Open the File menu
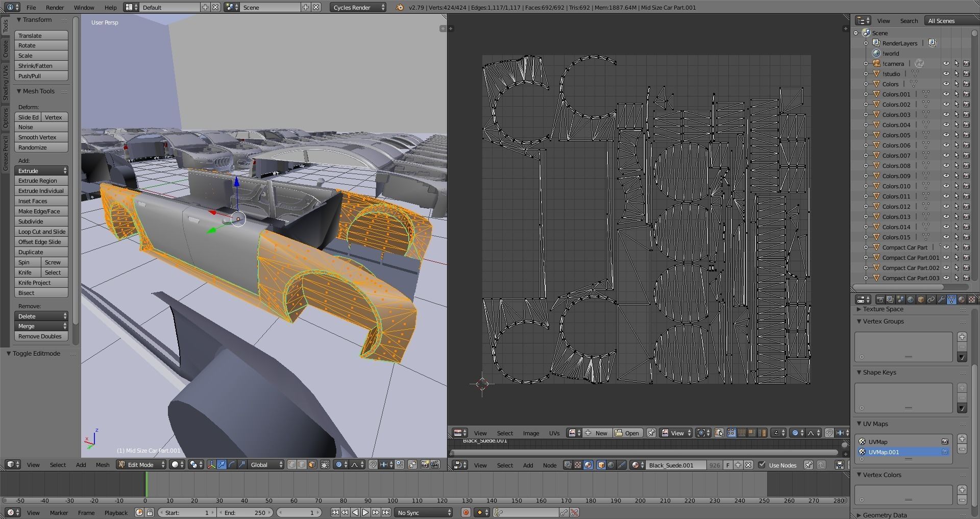 [x=31, y=8]
